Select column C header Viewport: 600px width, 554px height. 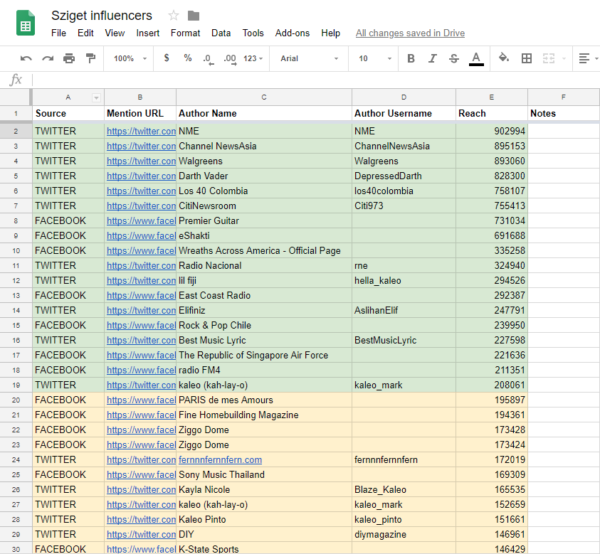click(264, 97)
